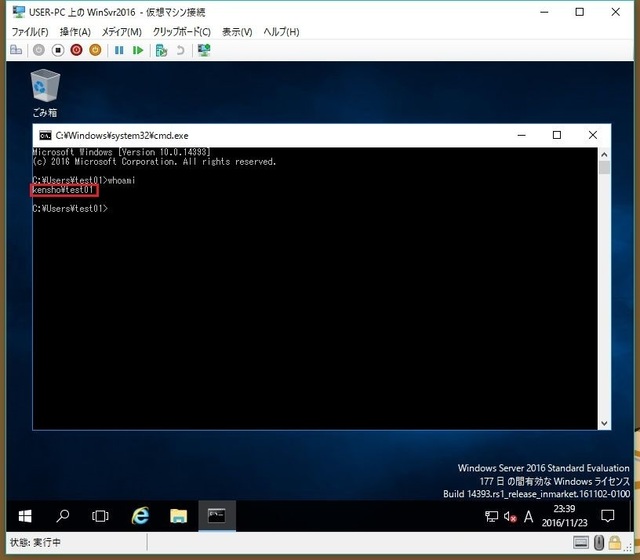Open the ヘルプ(H) menu
The image size is (640, 560).
click(x=280, y=32)
